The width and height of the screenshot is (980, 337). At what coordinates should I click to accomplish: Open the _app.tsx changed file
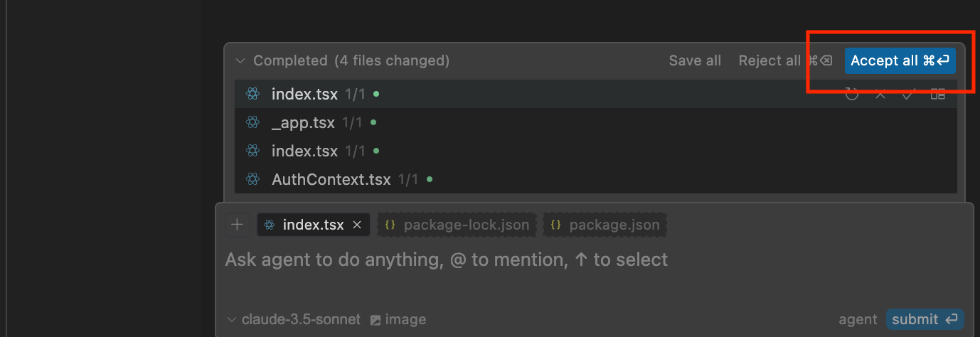[x=303, y=122]
